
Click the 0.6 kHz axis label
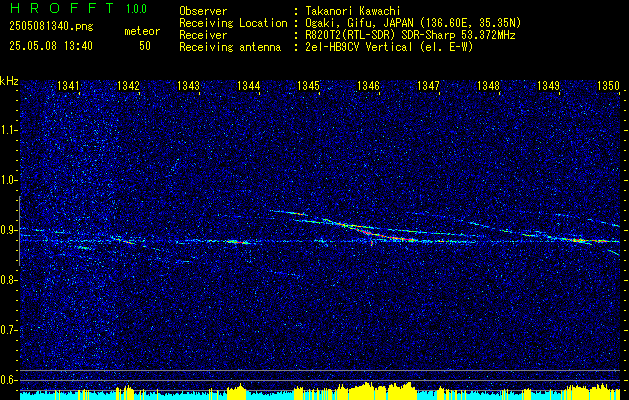click(8, 380)
